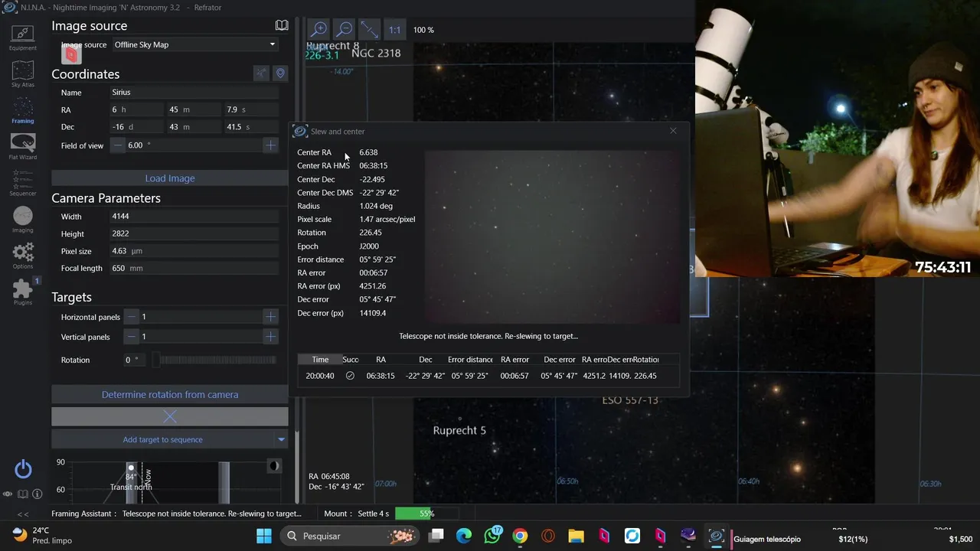Decrease Vertical panels count
980x551 pixels.
point(132,336)
